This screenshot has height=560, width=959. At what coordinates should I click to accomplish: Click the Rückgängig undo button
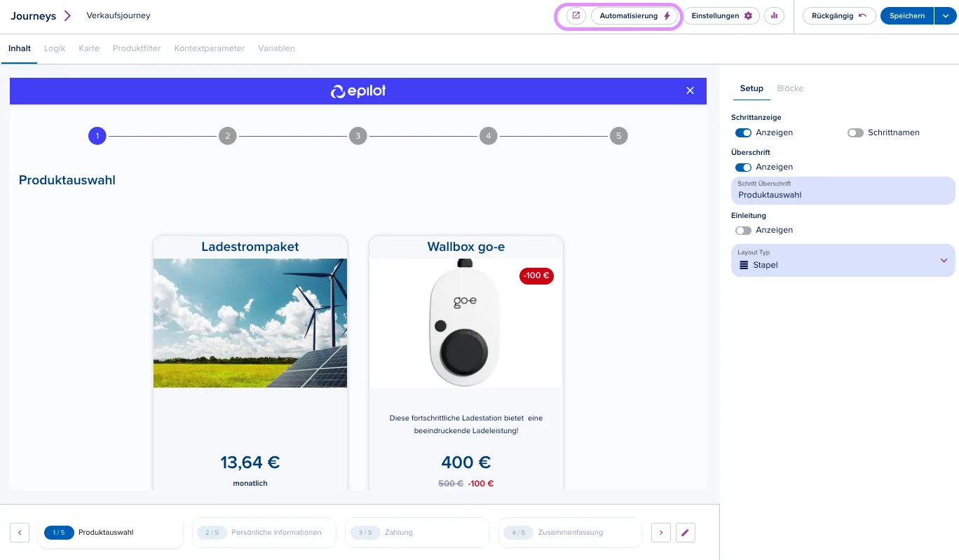click(839, 15)
